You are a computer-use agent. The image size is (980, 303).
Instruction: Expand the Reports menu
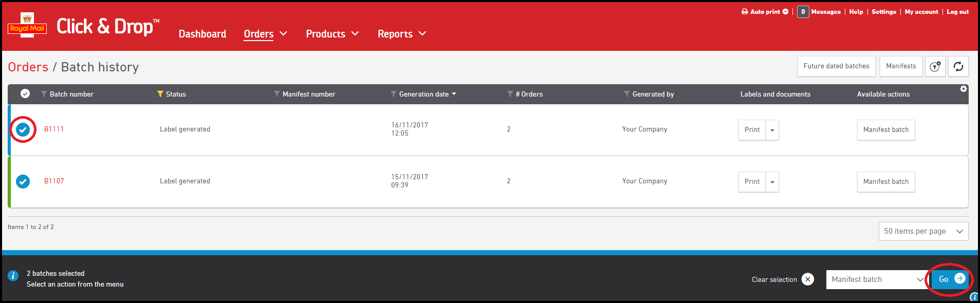[x=401, y=34]
